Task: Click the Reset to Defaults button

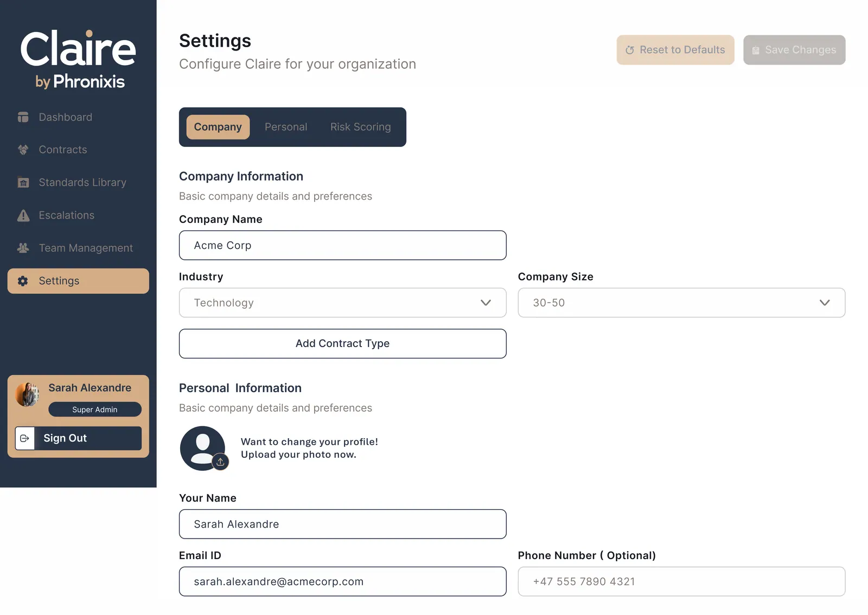Action: pos(675,50)
